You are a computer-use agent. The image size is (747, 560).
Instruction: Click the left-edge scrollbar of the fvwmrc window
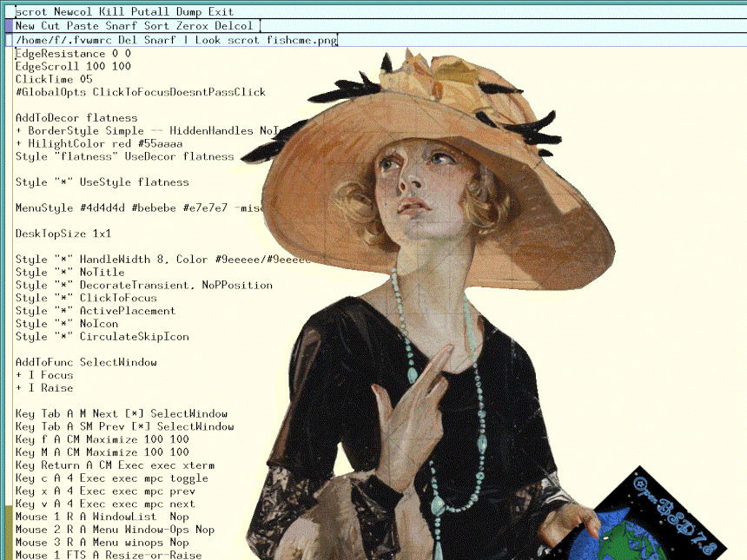7,260
